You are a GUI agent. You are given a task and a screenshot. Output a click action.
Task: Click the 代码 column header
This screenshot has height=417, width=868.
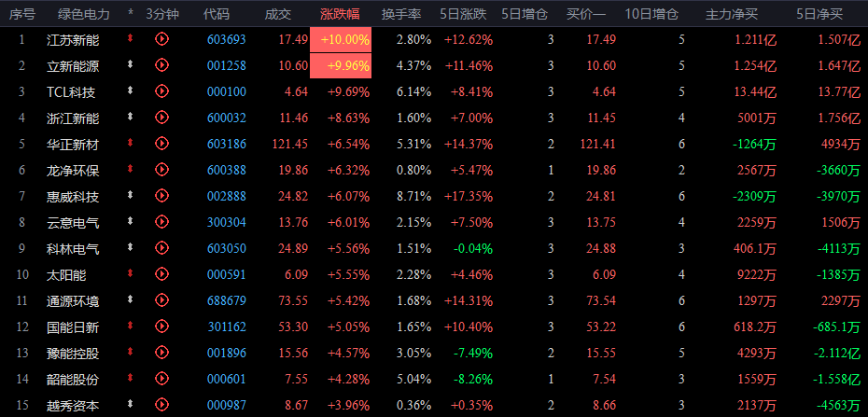[x=216, y=14]
